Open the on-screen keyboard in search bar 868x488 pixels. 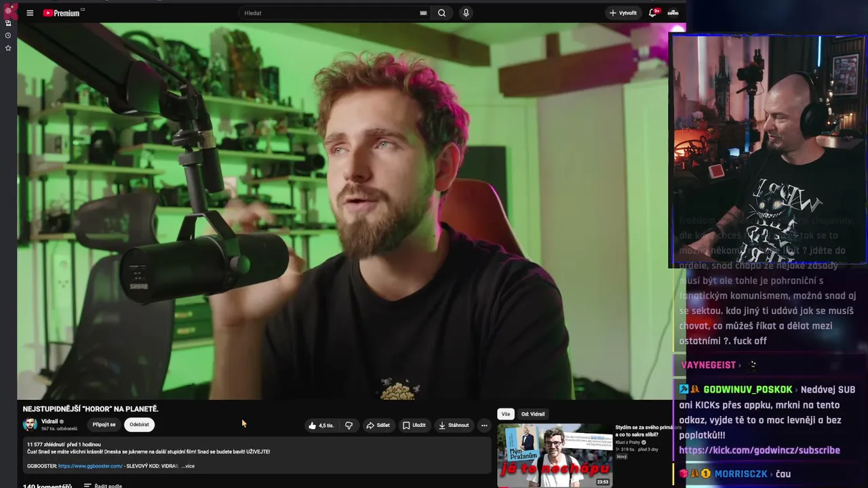(423, 13)
